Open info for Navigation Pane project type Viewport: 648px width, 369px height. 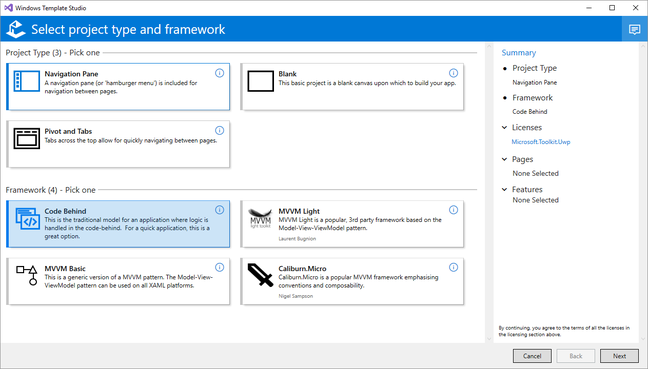(x=219, y=73)
